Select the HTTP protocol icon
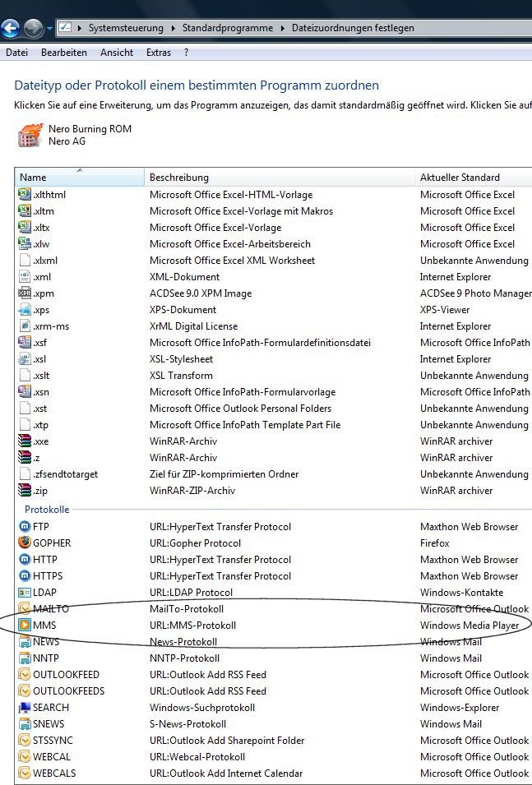 25,559
